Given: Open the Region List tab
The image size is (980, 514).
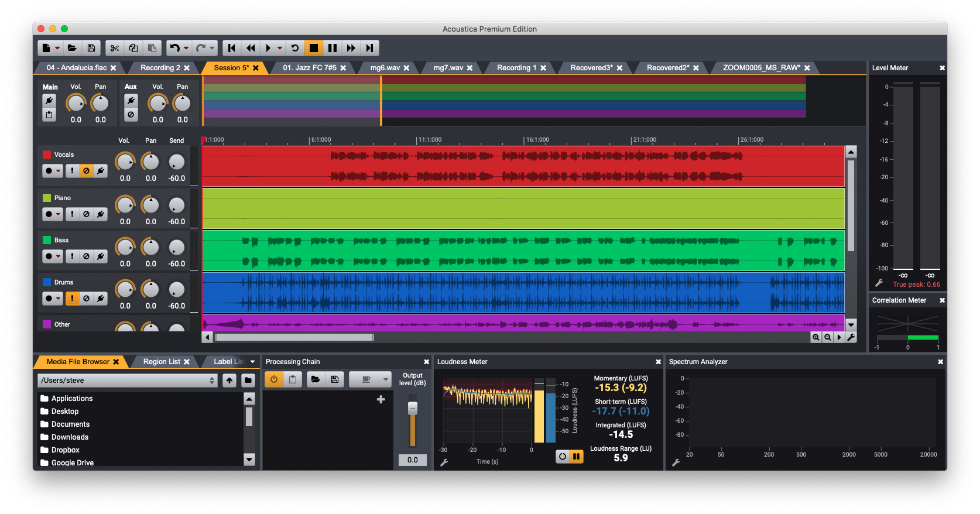Looking at the screenshot, I should click(162, 362).
